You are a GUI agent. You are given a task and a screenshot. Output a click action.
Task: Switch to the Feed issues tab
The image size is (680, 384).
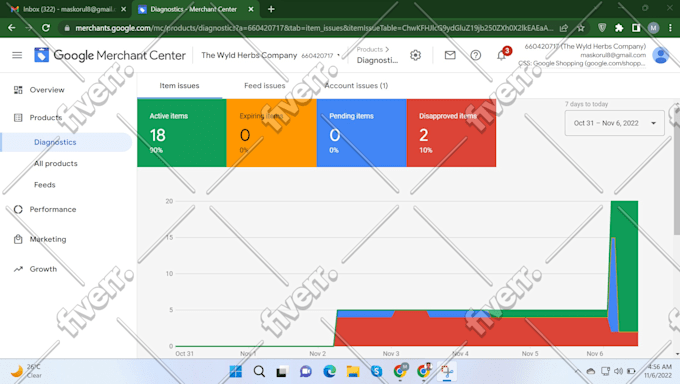[x=265, y=86]
